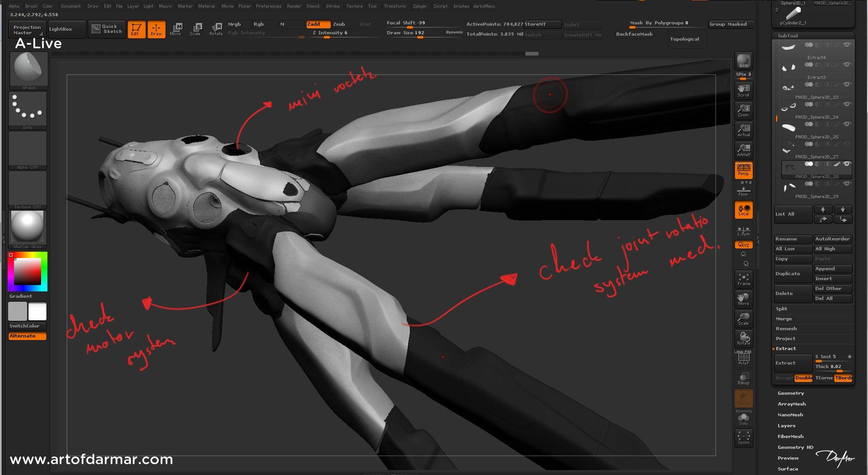Open the hPolish brush thumbnail
This screenshot has width=868, height=475.
click(x=28, y=71)
